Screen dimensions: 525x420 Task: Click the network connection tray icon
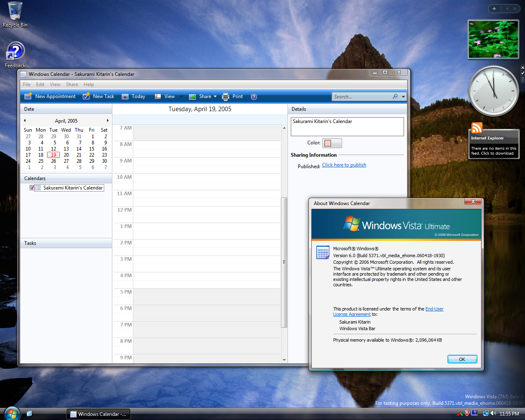[486, 413]
